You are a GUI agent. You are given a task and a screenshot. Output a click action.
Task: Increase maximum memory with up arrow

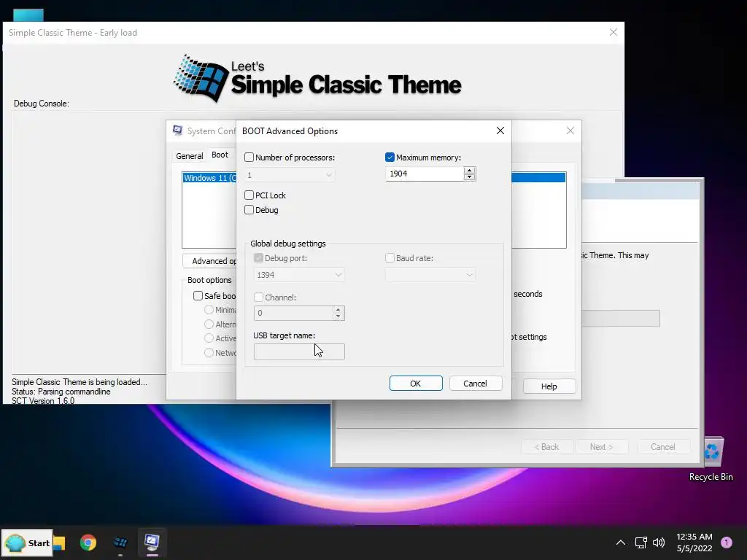click(469, 170)
